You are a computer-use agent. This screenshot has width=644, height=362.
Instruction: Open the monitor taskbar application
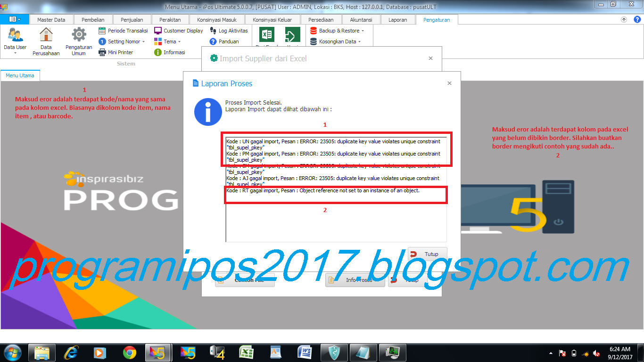(393, 353)
